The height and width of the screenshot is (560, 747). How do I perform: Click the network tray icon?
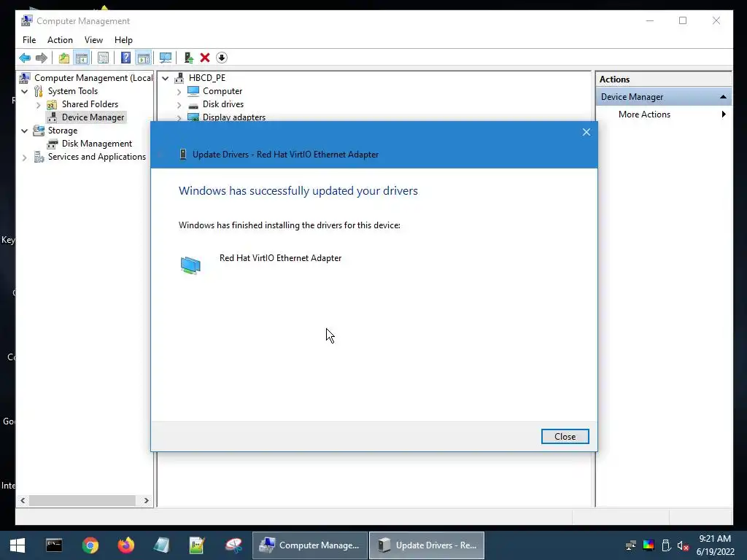pos(631,545)
